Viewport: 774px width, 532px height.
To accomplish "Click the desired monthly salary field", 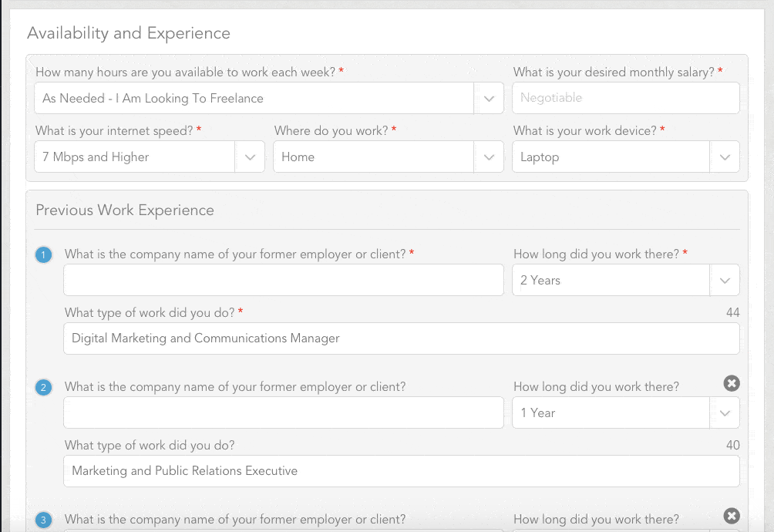I will pyautogui.click(x=625, y=99).
